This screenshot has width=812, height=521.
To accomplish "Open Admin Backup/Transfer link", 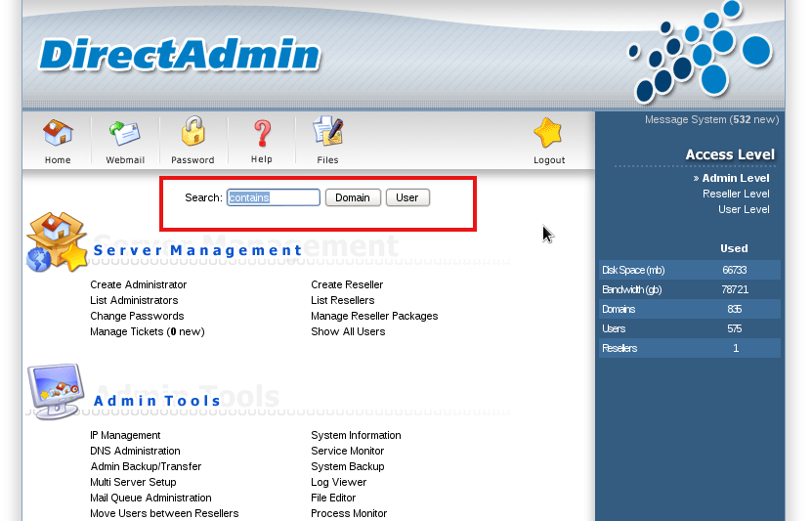I will pyautogui.click(x=146, y=466).
